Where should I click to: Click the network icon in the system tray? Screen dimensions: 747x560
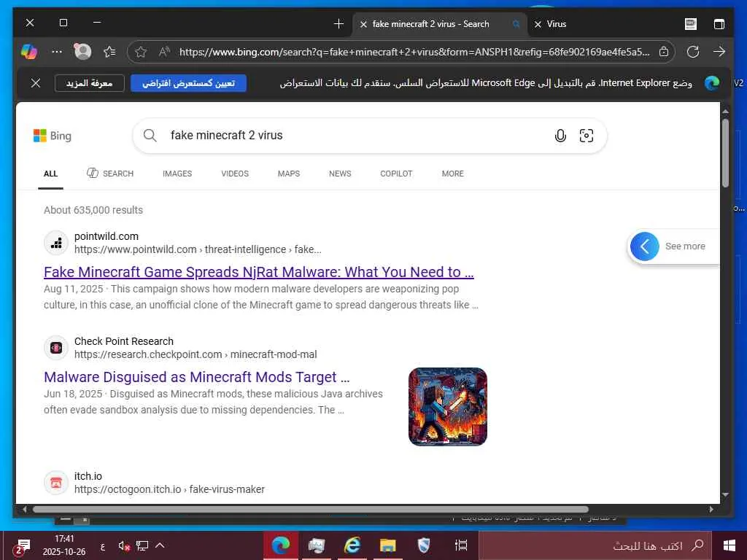[x=142, y=545]
